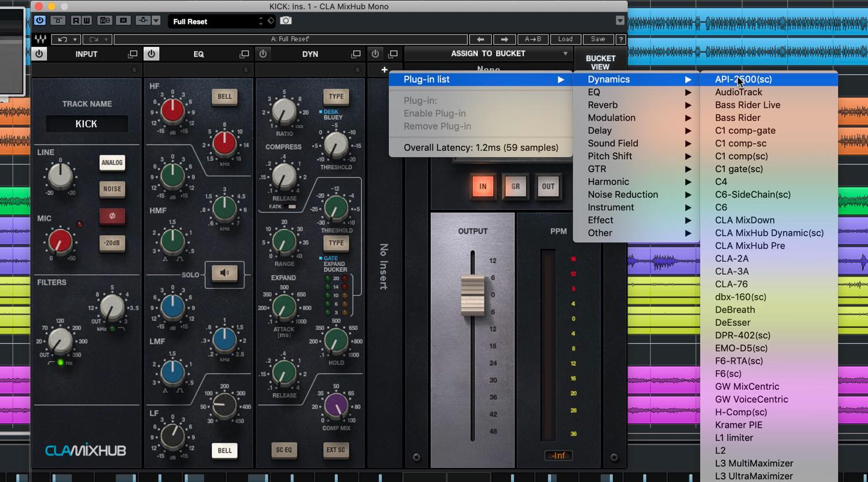Click the KICK track name field
868x482 pixels.
click(87, 124)
